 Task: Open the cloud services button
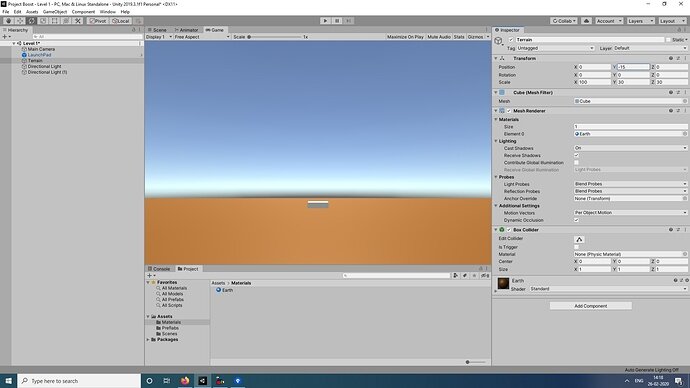coord(586,21)
